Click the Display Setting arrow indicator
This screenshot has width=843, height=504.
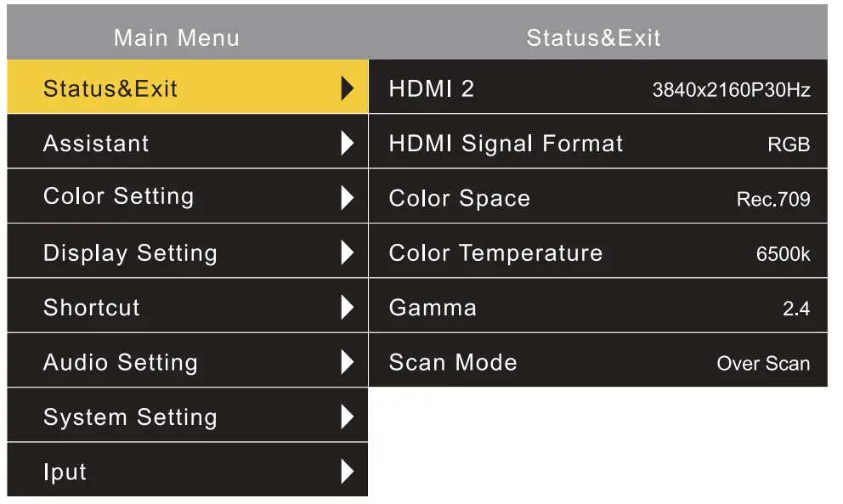[348, 252]
